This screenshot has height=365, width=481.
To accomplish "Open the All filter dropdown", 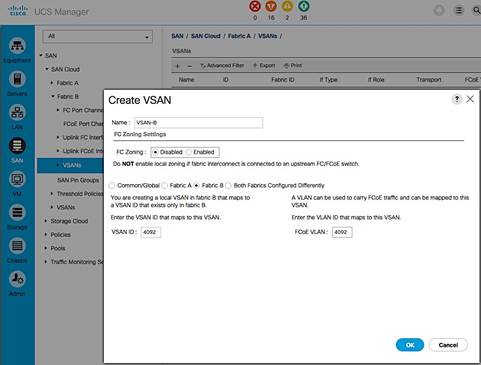I will point(97,36).
